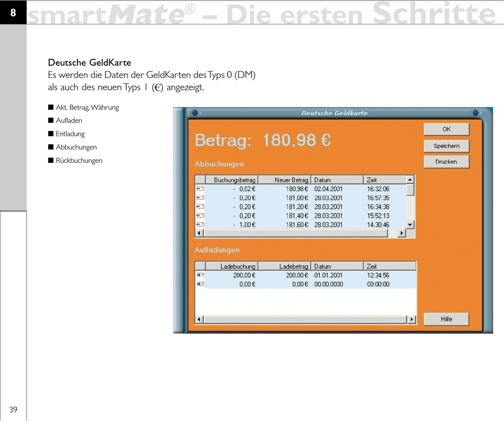Image resolution: width=504 pixels, height=421 pixels.
Task: Select the '12:34:56' time cell
Action: click(x=378, y=275)
